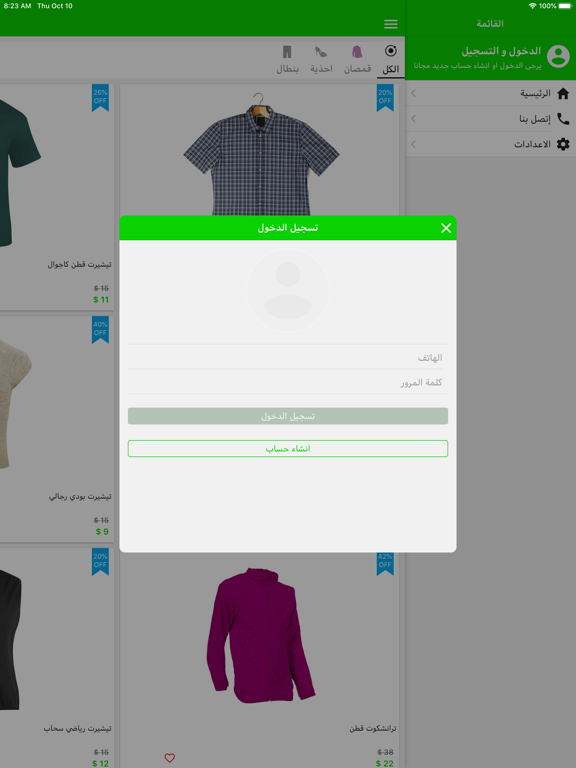Focus the كلمة المرور password field

point(288,382)
